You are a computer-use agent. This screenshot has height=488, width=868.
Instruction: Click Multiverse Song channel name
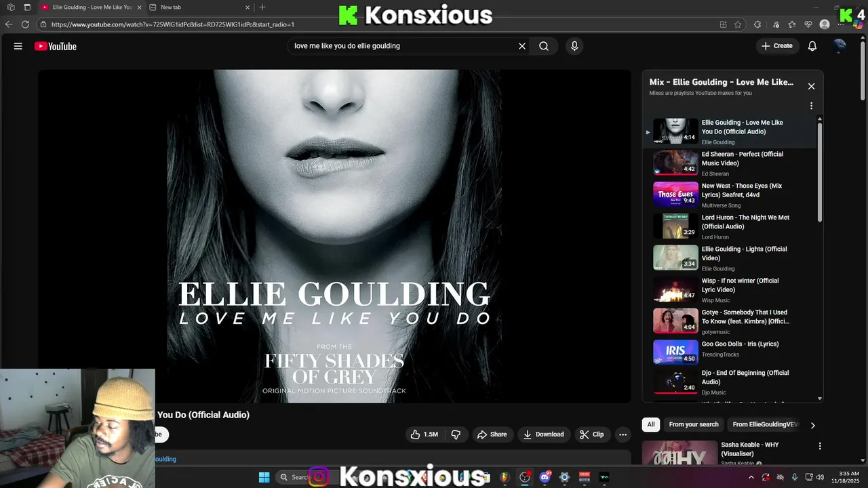tap(721, 205)
